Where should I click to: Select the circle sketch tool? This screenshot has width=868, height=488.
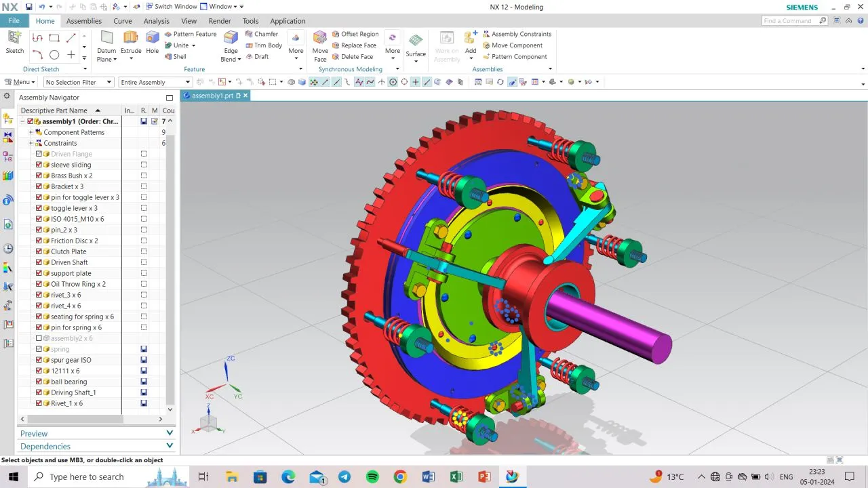[54, 55]
